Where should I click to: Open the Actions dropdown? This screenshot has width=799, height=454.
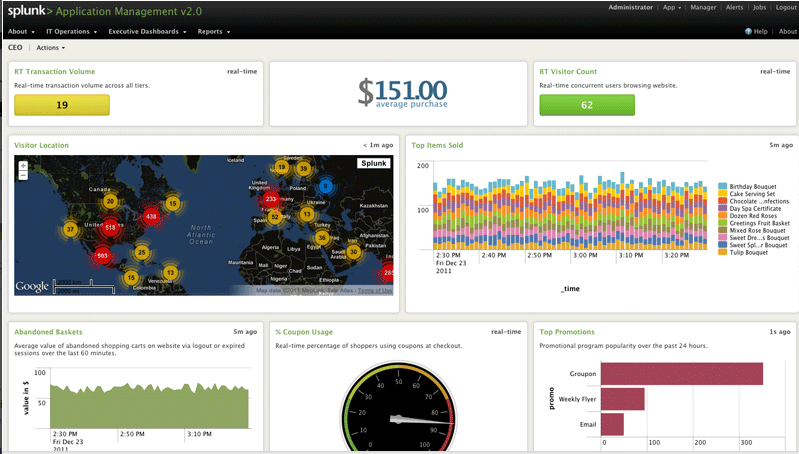[x=50, y=48]
